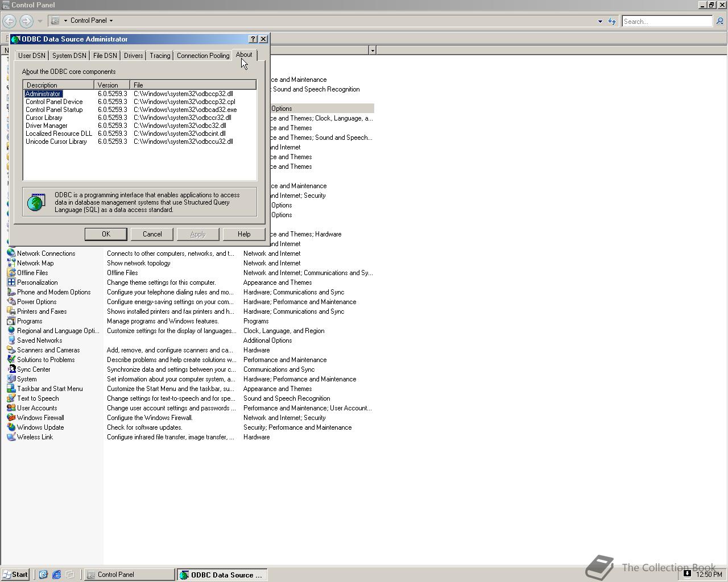Click the system tray download arrow icon
The height and width of the screenshot is (582, 728).
click(687, 573)
